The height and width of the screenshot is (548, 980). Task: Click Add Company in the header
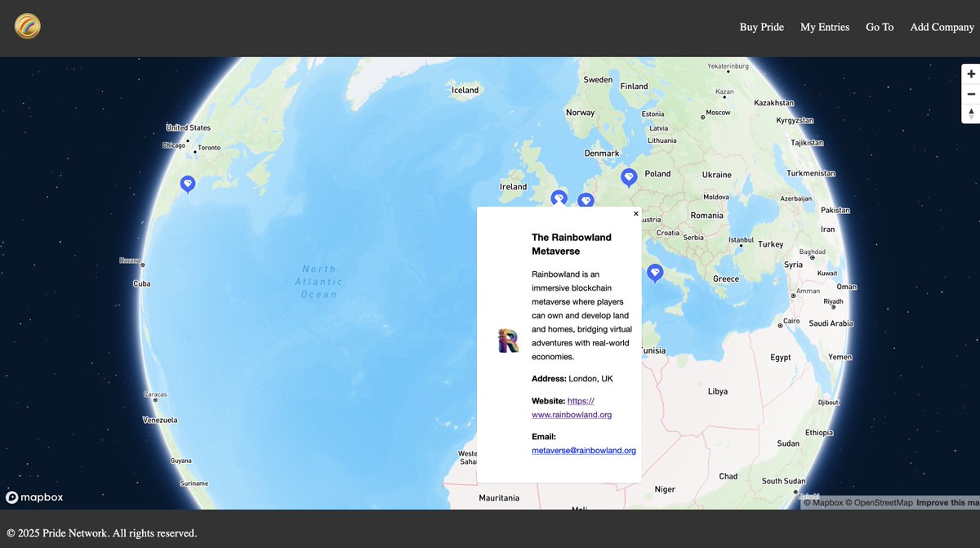point(942,26)
